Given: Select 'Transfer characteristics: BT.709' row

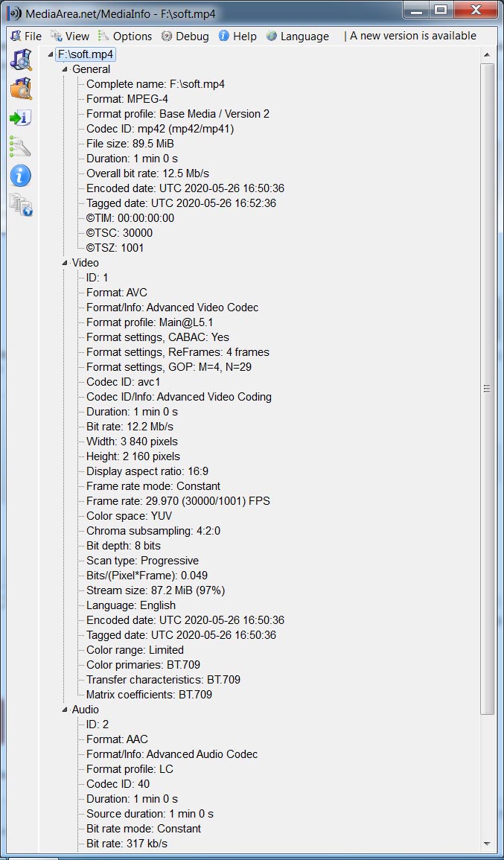Looking at the screenshot, I should point(163,680).
